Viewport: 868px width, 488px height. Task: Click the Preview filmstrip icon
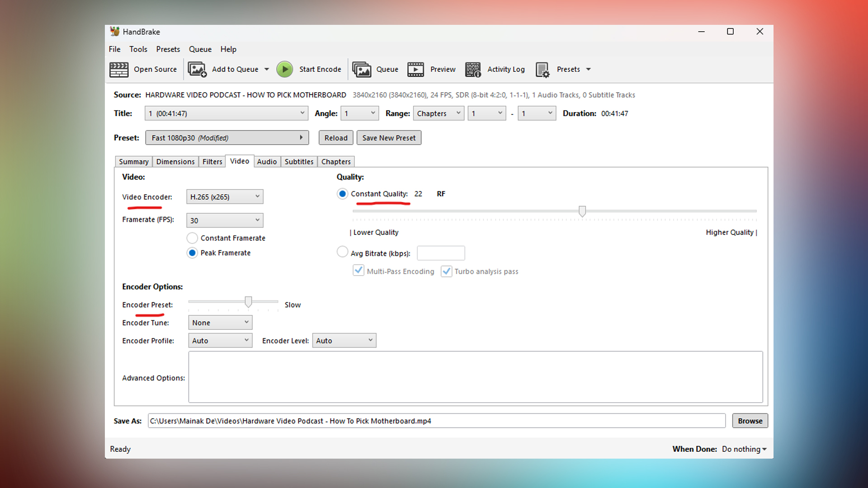tap(415, 69)
